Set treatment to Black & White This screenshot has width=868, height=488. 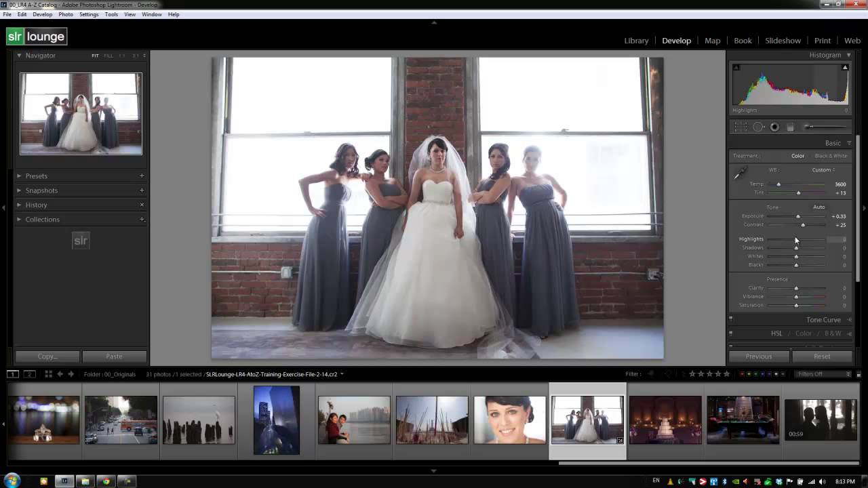coord(831,156)
